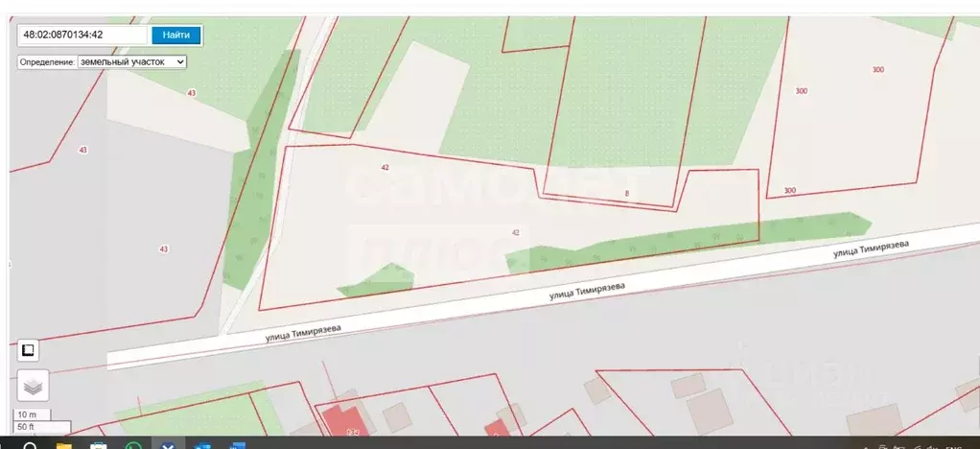980x449 pixels.
Task: Open the Определение type dropdown
Action: pos(132,61)
